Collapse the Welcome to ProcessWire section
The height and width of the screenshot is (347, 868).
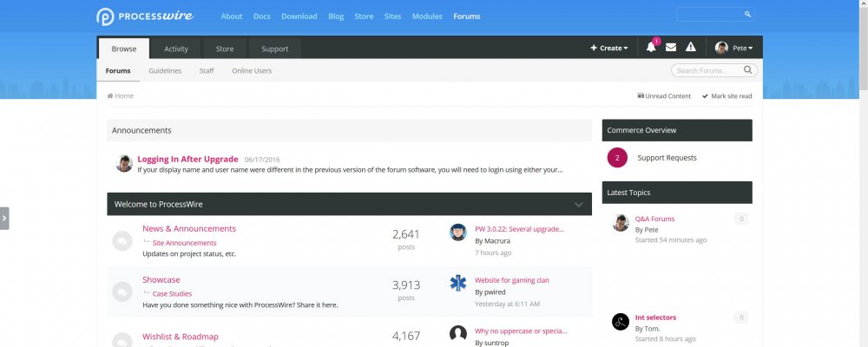(x=579, y=205)
